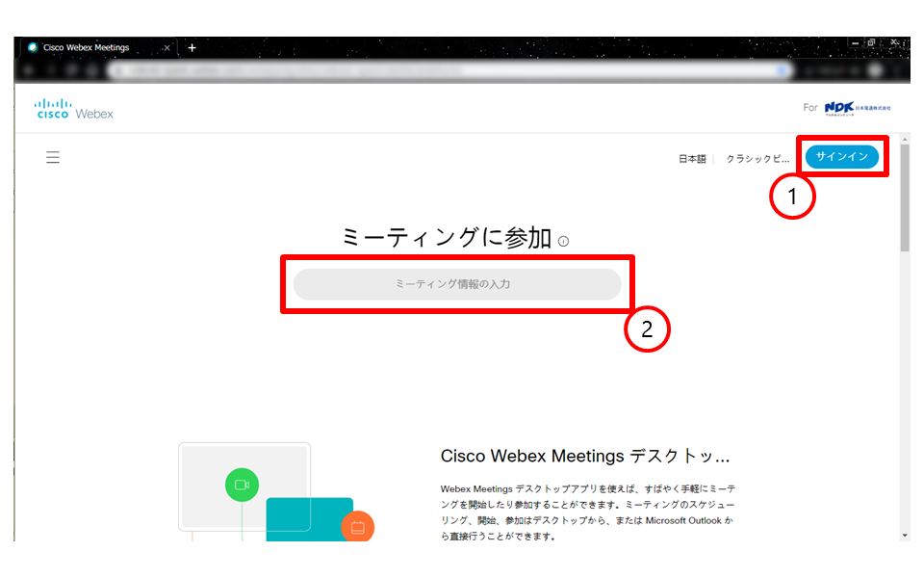Click the Cisco Webex Meetings デスクトッ... heading
The height and width of the screenshot is (578, 924).
point(585,456)
